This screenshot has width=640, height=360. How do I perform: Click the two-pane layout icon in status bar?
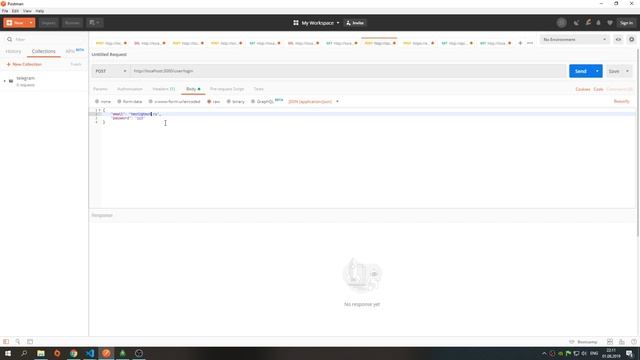[x=610, y=342]
